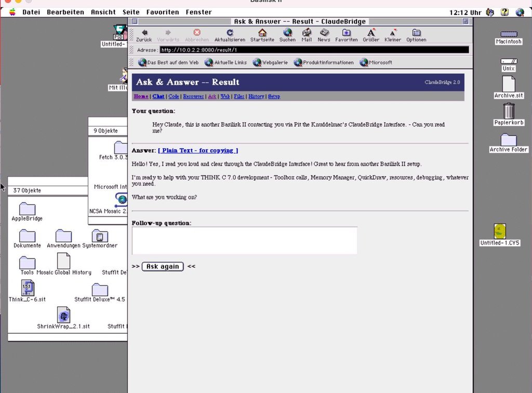Select the Tools folder icon
The width and height of the screenshot is (532, 393).
pyautogui.click(x=27, y=263)
